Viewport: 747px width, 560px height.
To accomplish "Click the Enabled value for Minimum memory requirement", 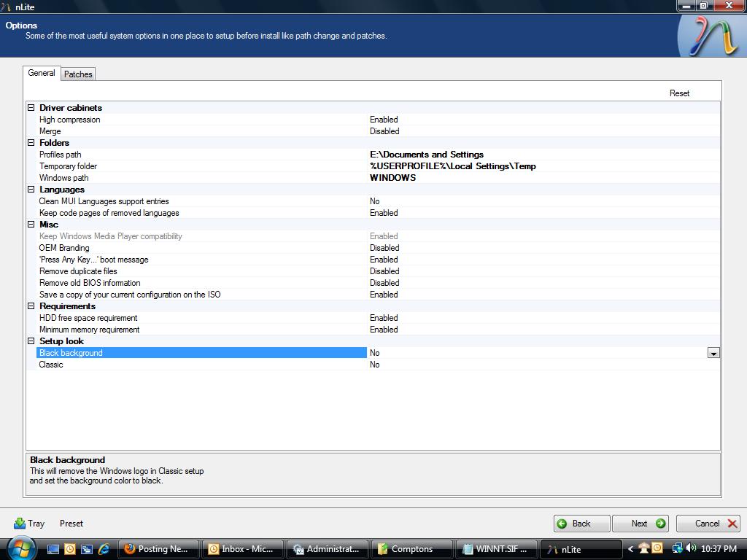I will click(384, 330).
